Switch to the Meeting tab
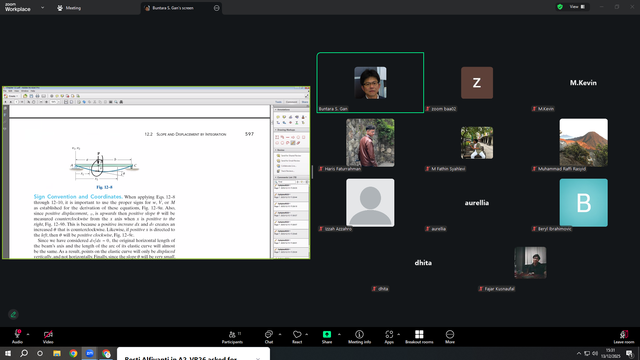Screen dimensions: 640x360 69,8
